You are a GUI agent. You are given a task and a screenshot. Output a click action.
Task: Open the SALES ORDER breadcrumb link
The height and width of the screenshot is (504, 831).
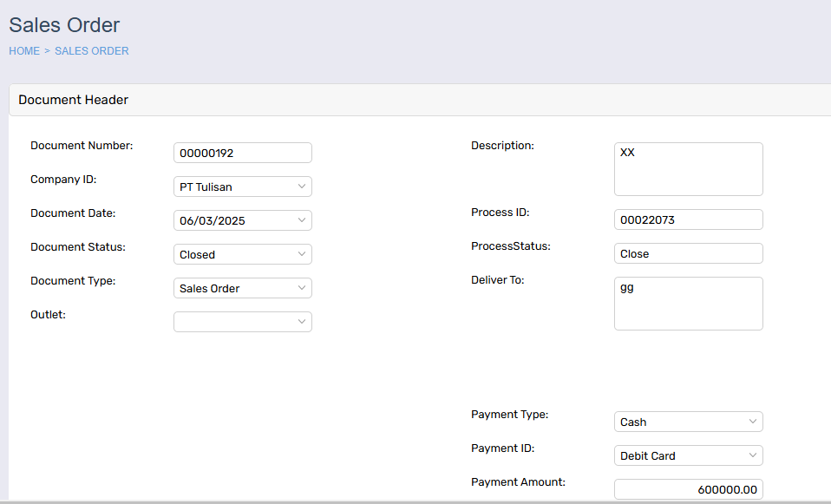click(x=92, y=51)
